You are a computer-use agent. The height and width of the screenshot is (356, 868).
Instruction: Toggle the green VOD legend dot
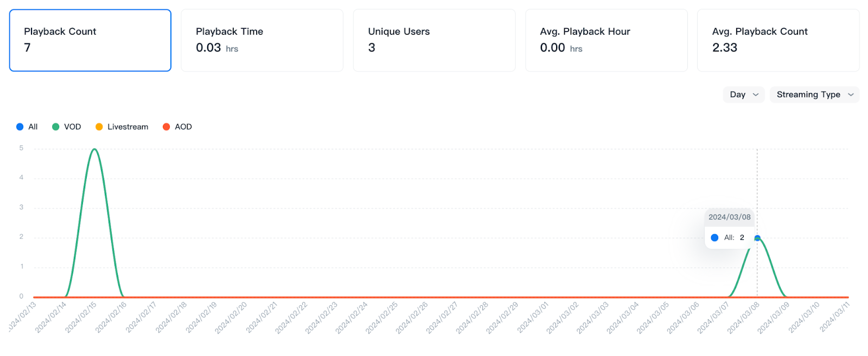point(55,127)
